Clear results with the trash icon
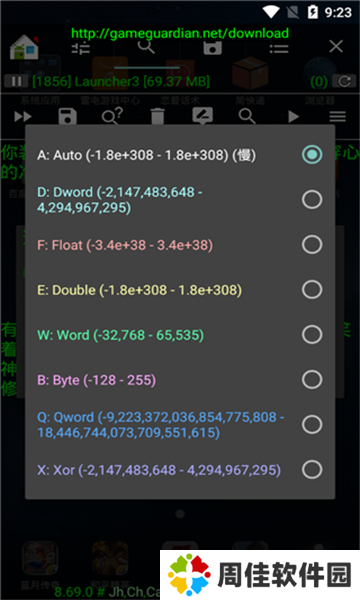The height and width of the screenshot is (600, 360). [157, 116]
